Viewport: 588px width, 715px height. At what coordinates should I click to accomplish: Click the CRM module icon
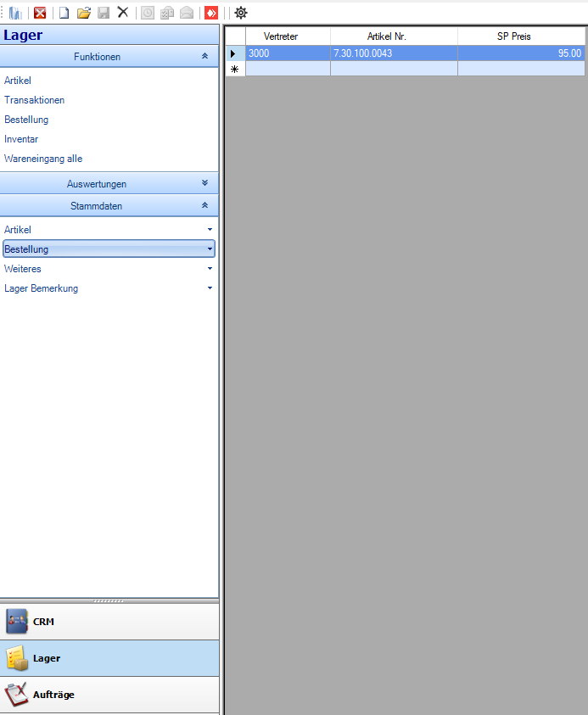[17, 622]
